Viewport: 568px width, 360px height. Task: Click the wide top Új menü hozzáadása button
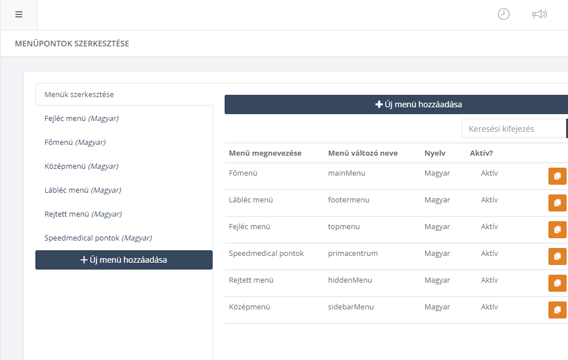pos(396,104)
